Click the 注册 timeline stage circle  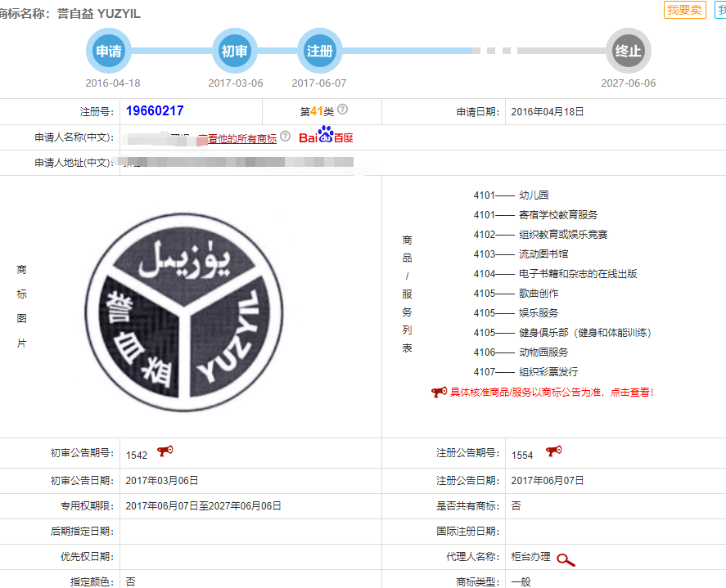point(319,51)
